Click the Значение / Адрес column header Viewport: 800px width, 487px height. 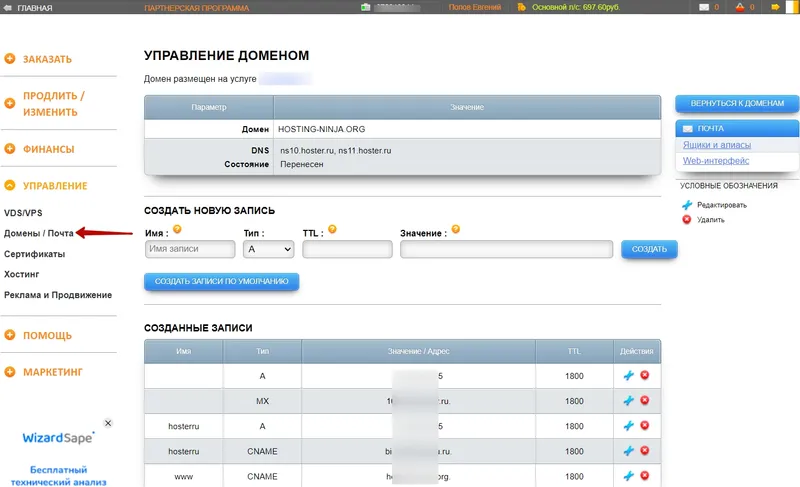pyautogui.click(x=418, y=351)
